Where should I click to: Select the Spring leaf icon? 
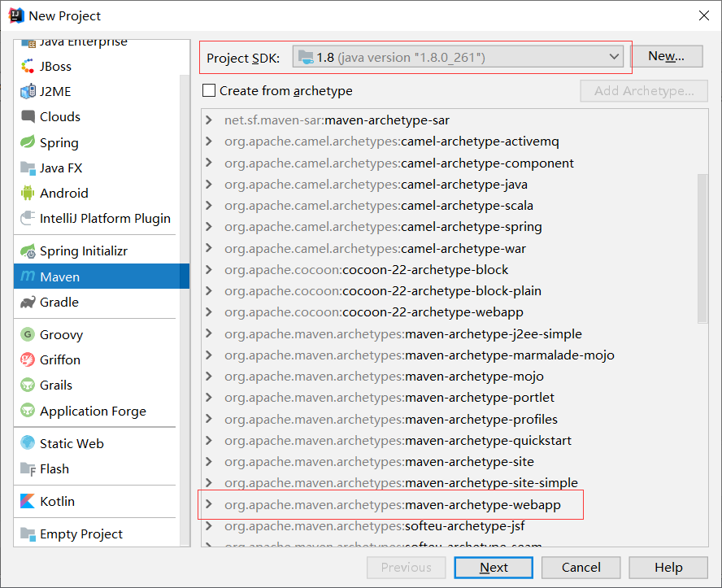28,142
